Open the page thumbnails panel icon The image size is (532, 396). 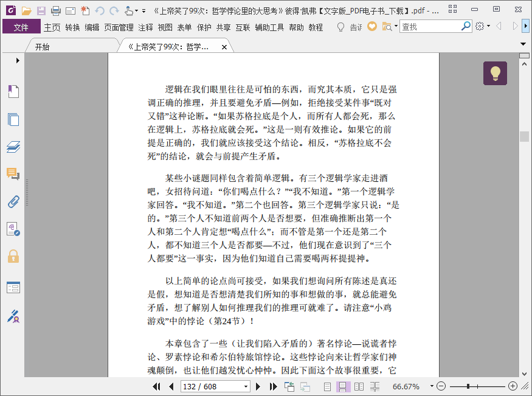pyautogui.click(x=13, y=119)
